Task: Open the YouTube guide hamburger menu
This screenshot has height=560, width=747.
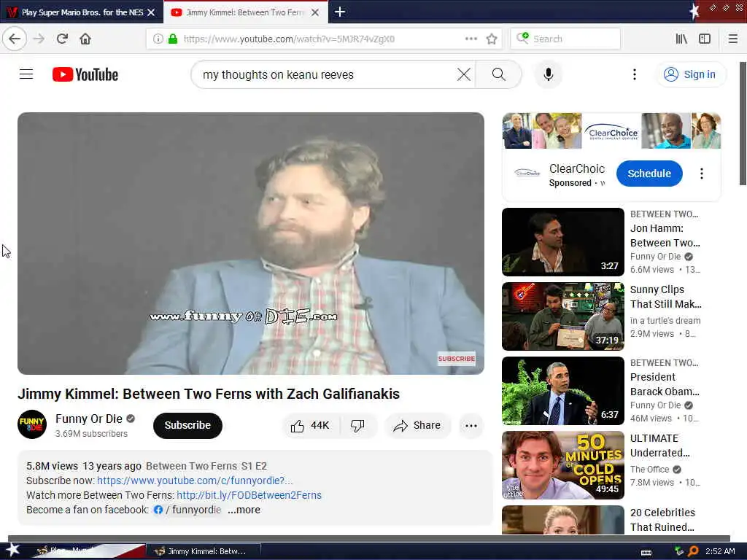Action: click(26, 74)
